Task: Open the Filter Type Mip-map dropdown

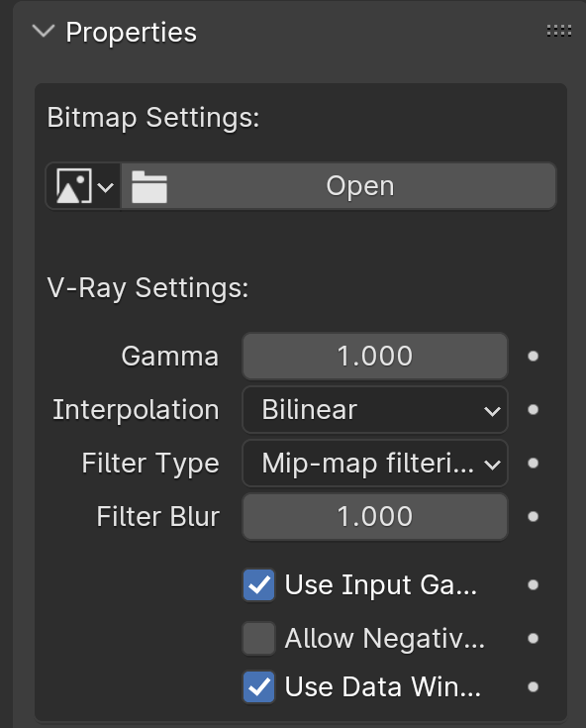Action: click(375, 463)
